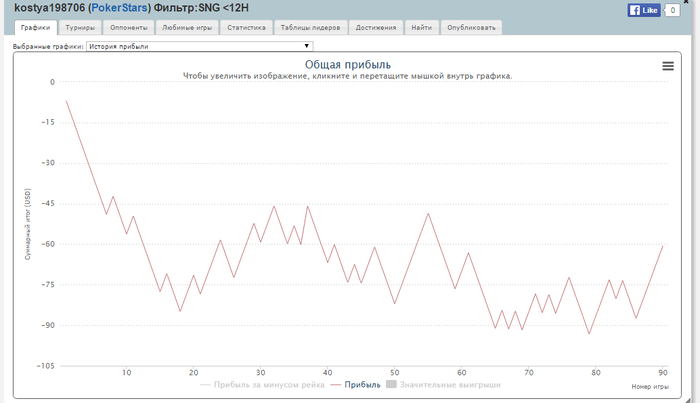Image resolution: width=700 pixels, height=403 pixels.
Task: Toggle 'Прибыль за минусом рейка' legend series
Action: [265, 384]
